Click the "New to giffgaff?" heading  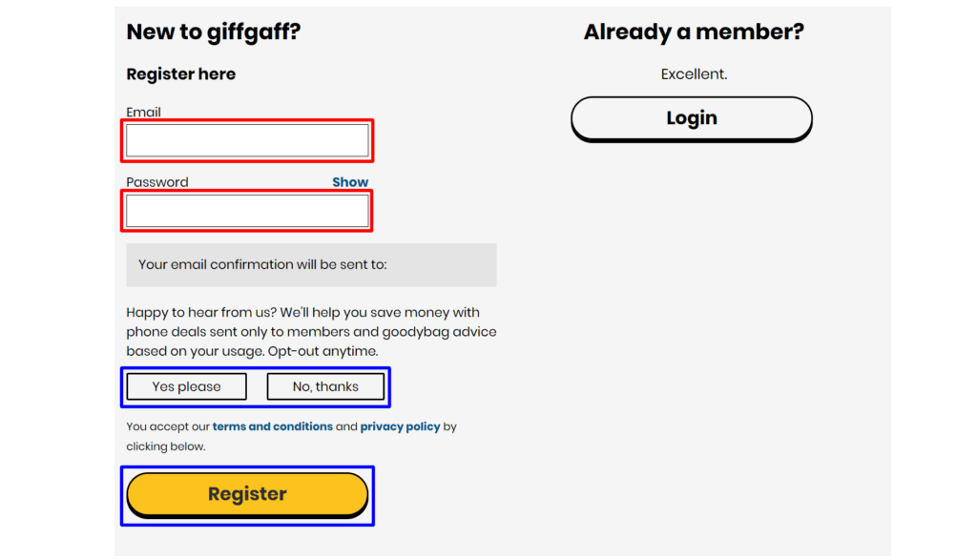coord(213,31)
